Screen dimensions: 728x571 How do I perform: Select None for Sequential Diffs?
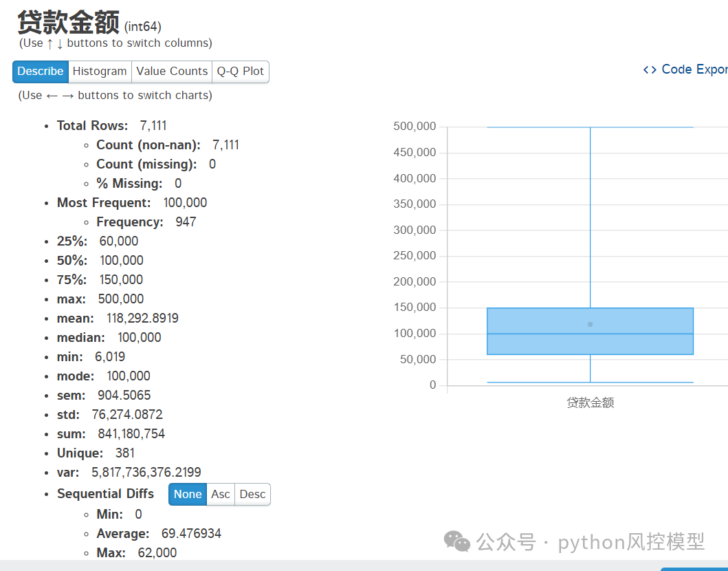(188, 495)
